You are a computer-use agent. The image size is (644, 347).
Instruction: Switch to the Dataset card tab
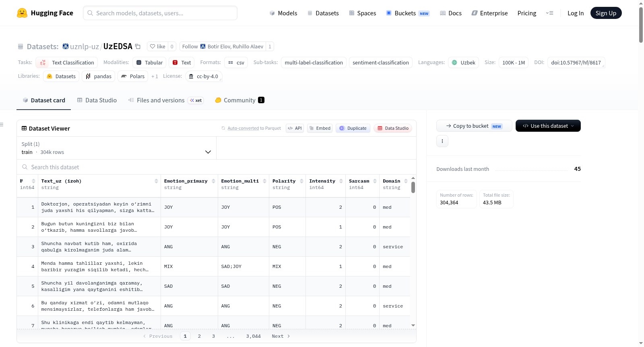click(44, 100)
